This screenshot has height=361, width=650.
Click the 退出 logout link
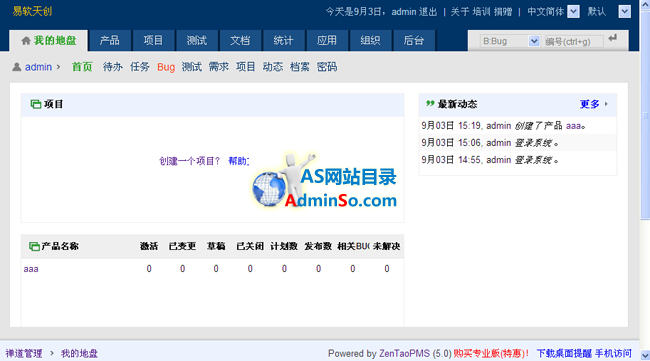click(427, 12)
